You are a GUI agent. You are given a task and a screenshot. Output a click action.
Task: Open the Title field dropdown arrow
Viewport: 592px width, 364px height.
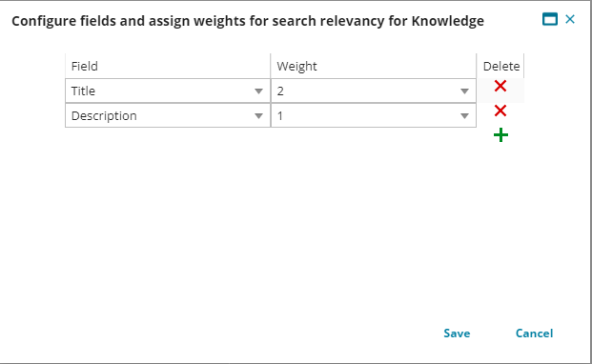pyautogui.click(x=258, y=91)
